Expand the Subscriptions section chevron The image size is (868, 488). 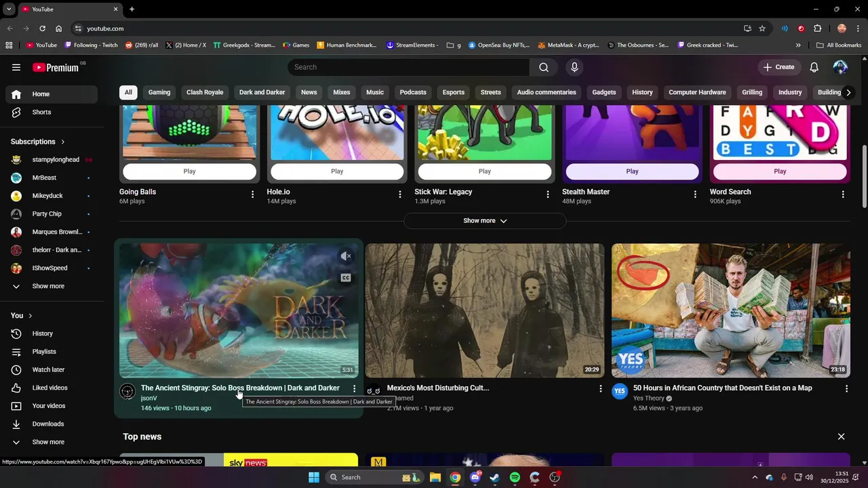point(63,142)
